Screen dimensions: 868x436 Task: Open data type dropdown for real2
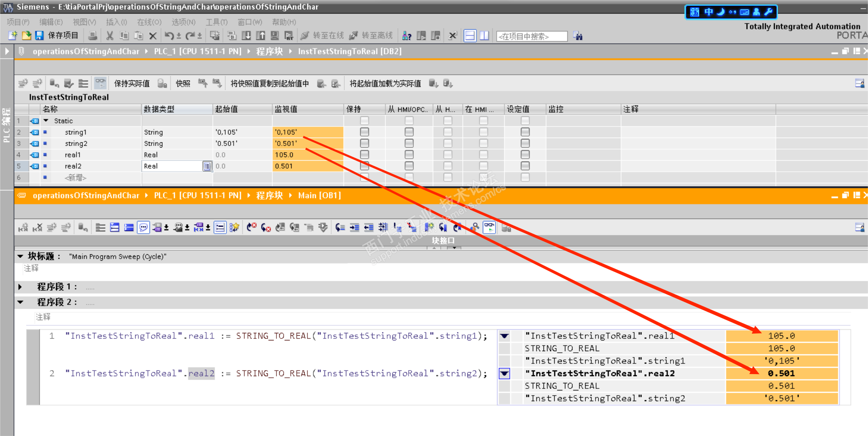tap(207, 166)
